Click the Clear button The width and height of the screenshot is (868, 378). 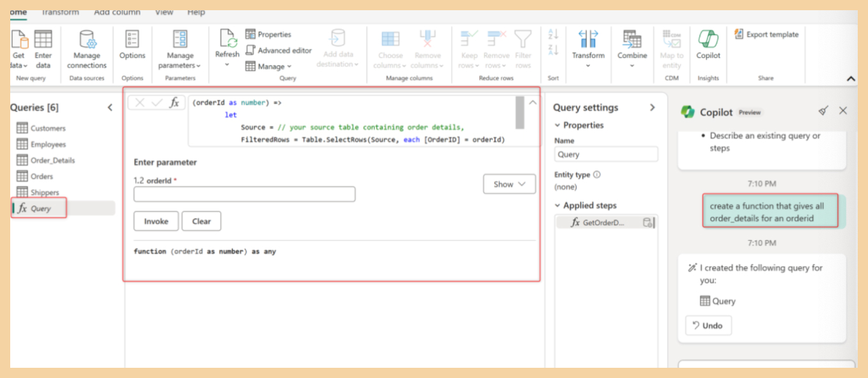201,221
